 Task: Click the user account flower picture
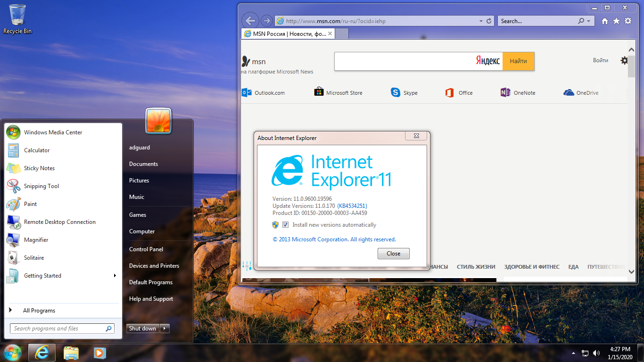click(158, 121)
